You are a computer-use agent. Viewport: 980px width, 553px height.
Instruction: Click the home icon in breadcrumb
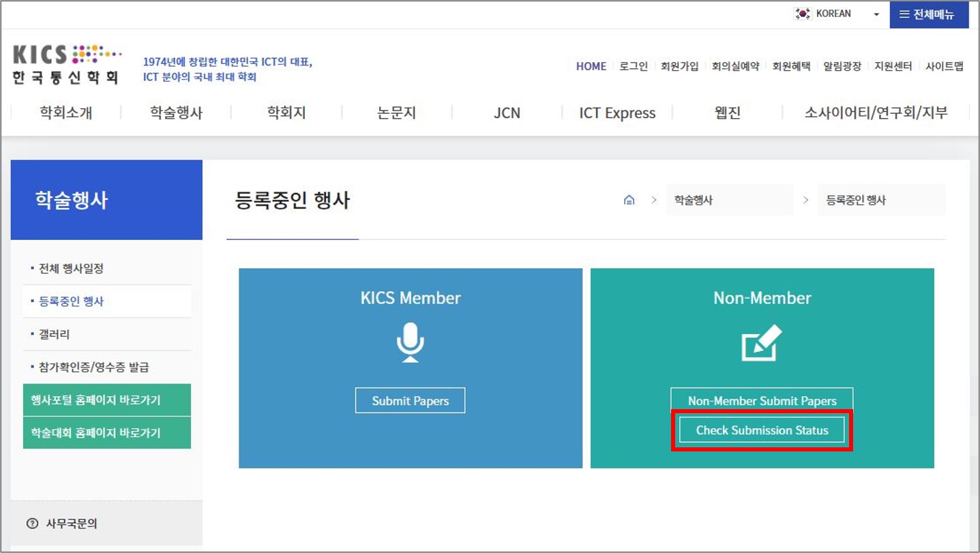coord(629,200)
